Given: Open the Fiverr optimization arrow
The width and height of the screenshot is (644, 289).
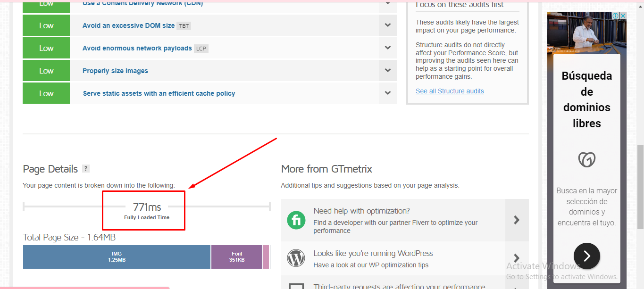Looking at the screenshot, I should click(x=517, y=220).
